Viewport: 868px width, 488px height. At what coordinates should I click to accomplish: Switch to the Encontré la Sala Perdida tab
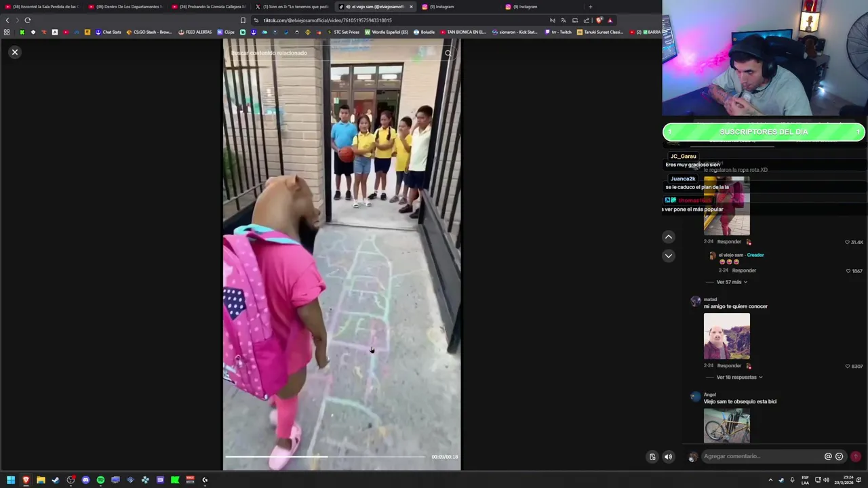coord(42,7)
